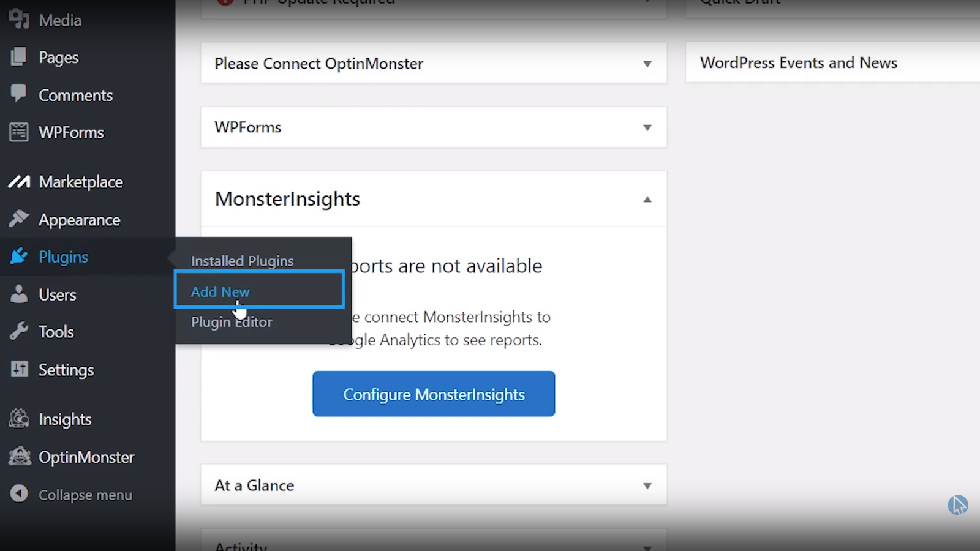The width and height of the screenshot is (980, 551).
Task: Click the Marketplace logo icon
Action: pos(19,182)
